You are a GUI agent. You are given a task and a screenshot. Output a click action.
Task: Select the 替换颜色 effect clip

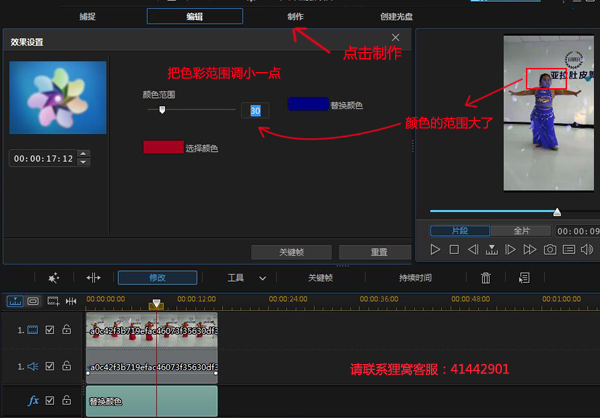152,401
